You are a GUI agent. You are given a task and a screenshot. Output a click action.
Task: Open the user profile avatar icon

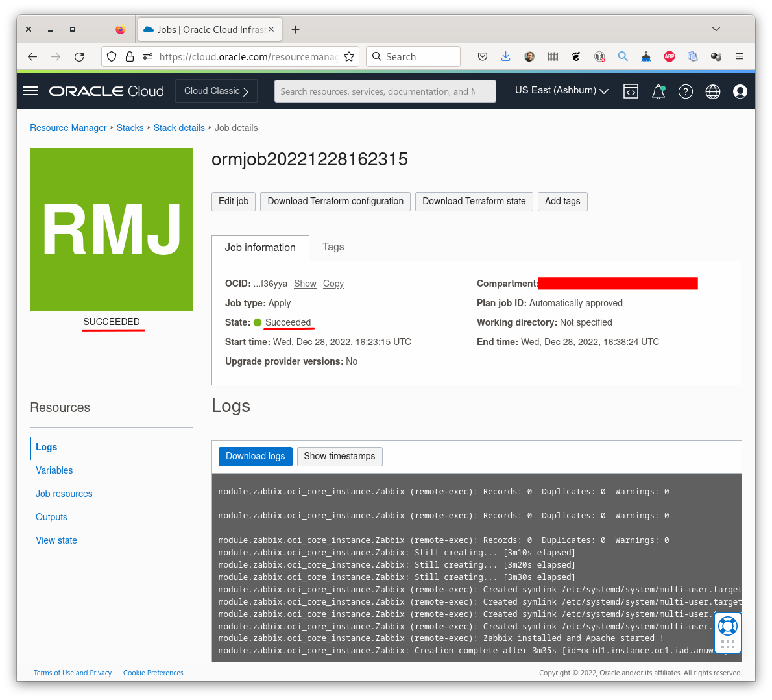[740, 91]
